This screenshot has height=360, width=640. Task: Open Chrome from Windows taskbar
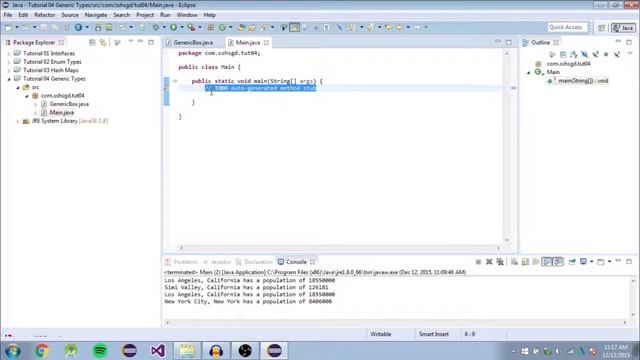42,351
